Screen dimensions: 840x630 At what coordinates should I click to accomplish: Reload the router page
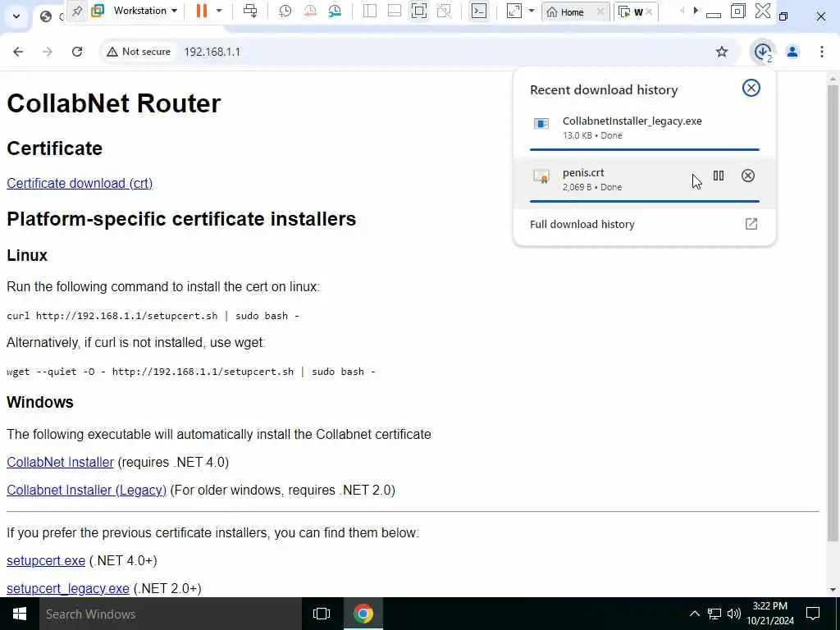[77, 52]
